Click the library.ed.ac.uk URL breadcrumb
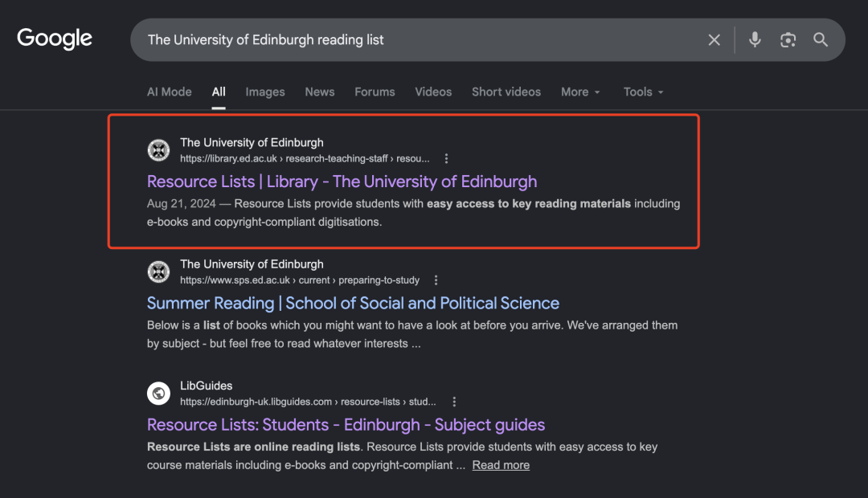 point(305,159)
